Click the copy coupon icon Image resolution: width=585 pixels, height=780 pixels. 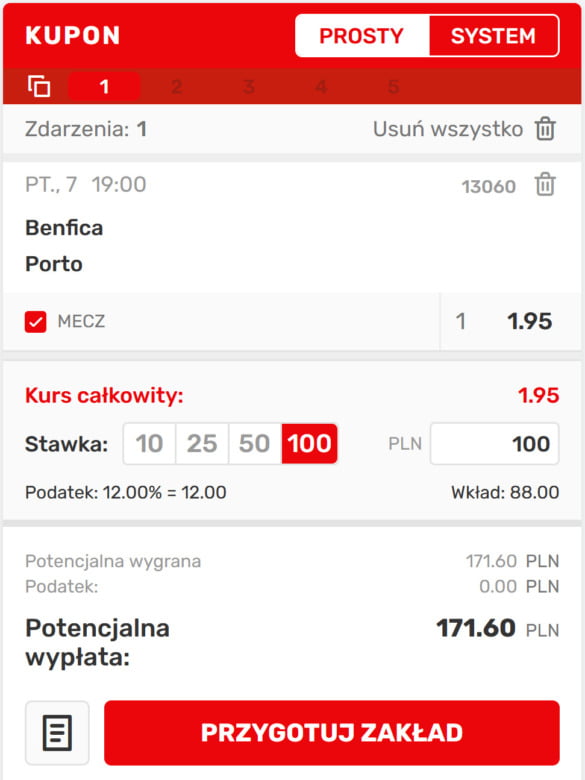[x=39, y=86]
